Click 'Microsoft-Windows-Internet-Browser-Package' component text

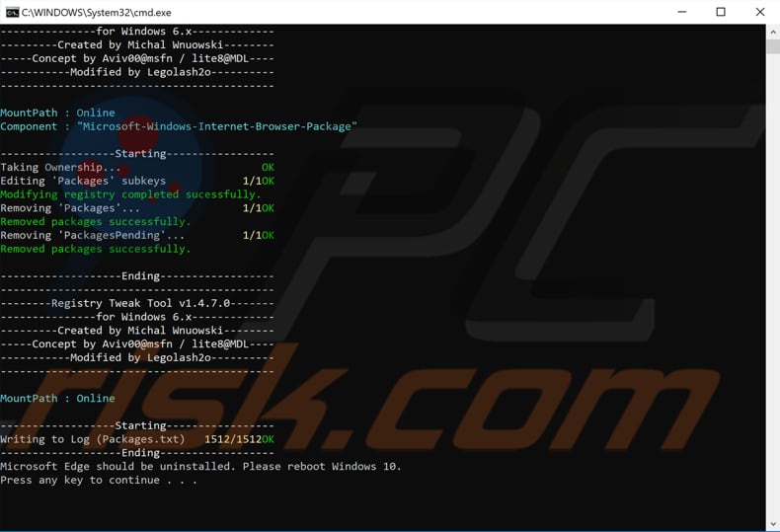click(217, 126)
